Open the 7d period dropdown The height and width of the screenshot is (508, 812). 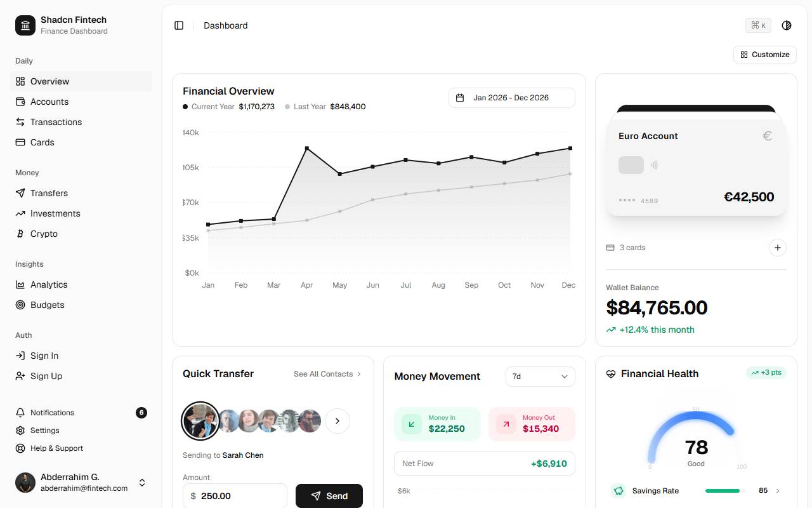point(540,377)
